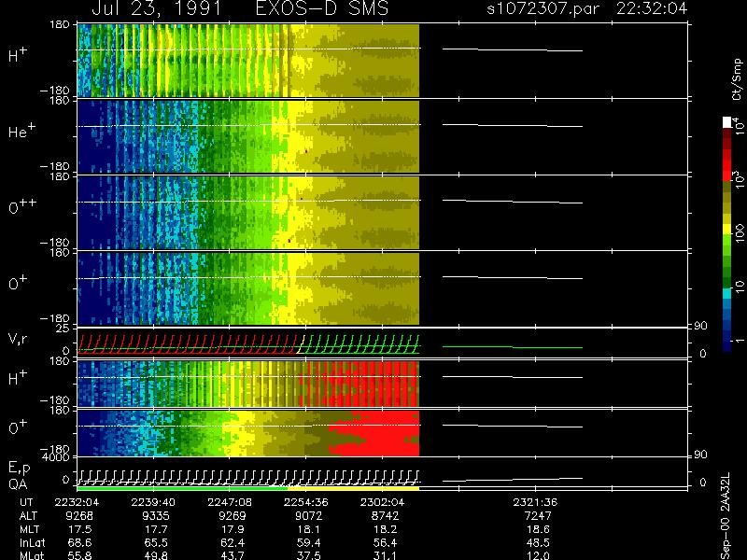Click the altitude value "7247"

pyautogui.click(x=538, y=516)
